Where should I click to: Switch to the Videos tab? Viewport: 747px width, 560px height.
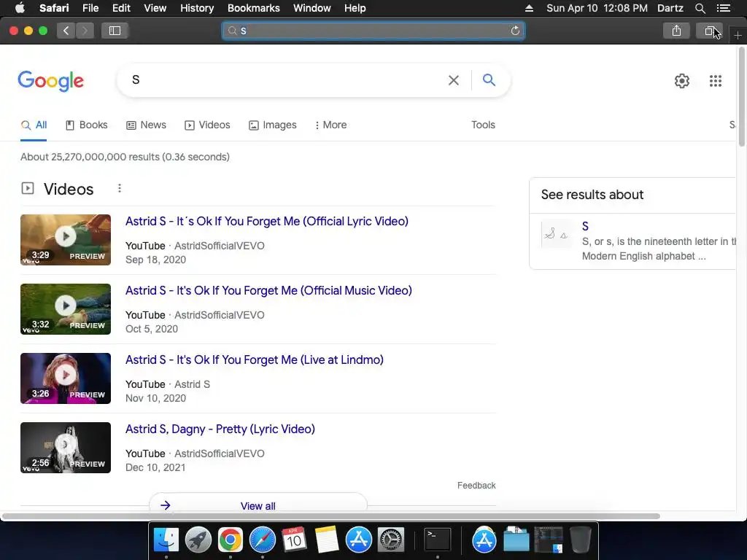click(x=207, y=125)
